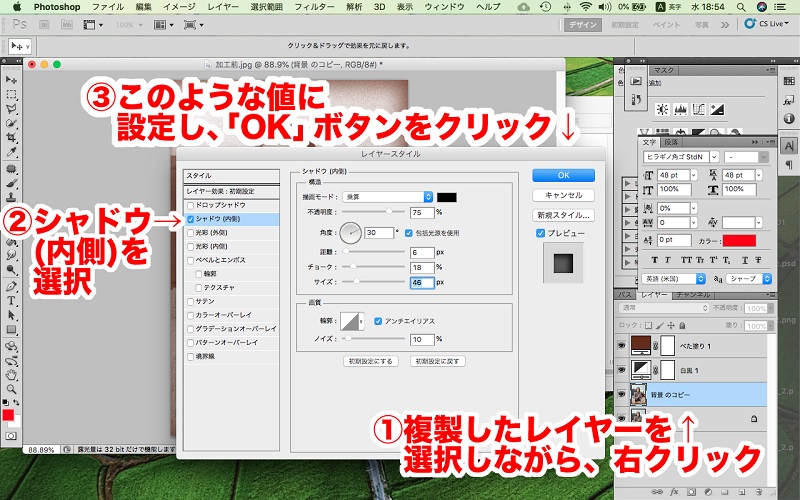This screenshot has width=800, height=500.
Task: Switch to the 段落 tab
Action: (671, 142)
